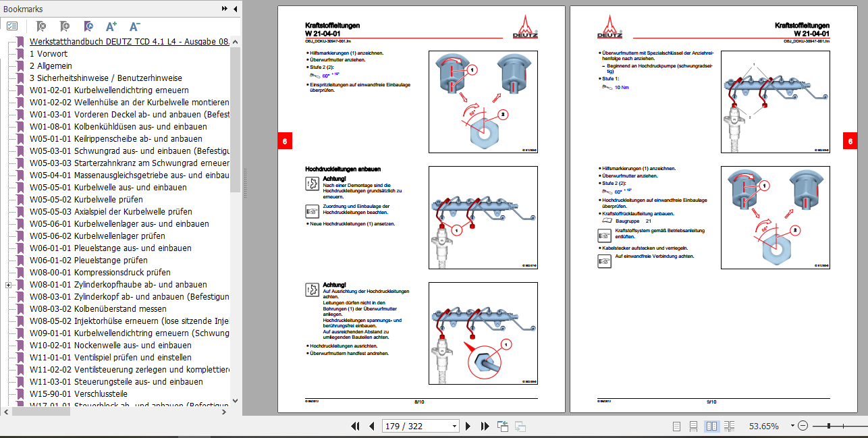This screenshot has height=438, width=868.
Task: Click the union nut diagram on page 8 top
Action: pyautogui.click(x=483, y=101)
